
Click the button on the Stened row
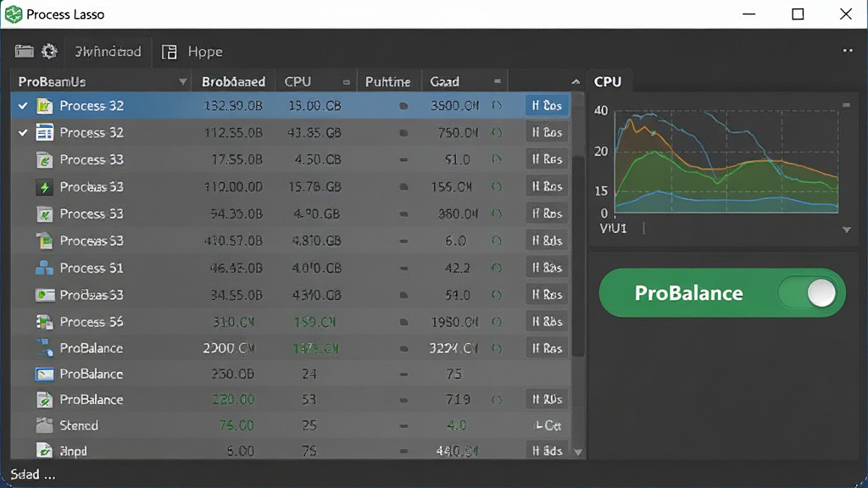tap(548, 425)
